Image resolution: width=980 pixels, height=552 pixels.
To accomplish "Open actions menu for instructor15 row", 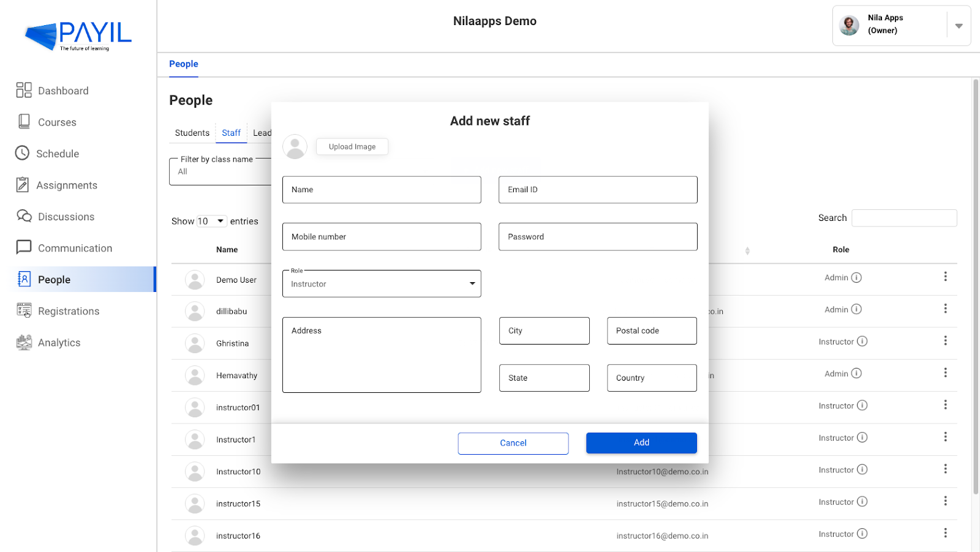I will point(945,501).
